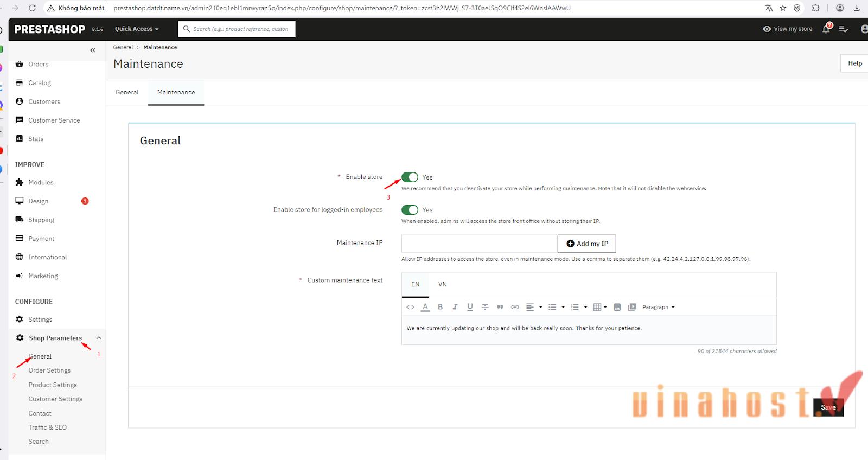868x460 pixels.
Task: Open Product Settings submenu item
Action: (x=53, y=385)
